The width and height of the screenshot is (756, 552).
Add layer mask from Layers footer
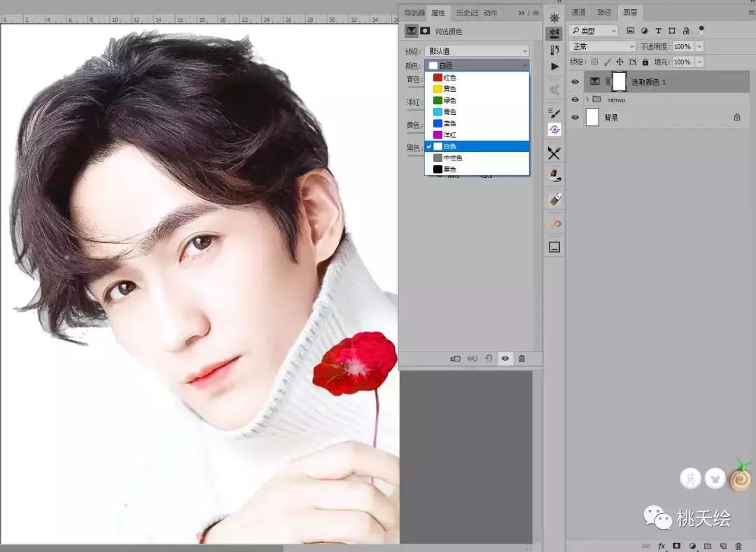coord(676,546)
